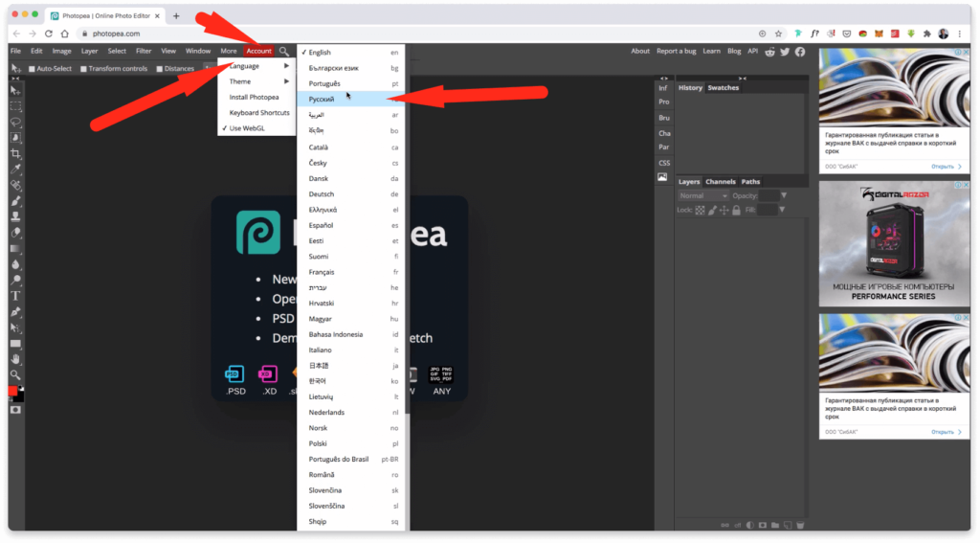Click the red foreground color swatch
The width and height of the screenshot is (980, 543).
[12, 392]
